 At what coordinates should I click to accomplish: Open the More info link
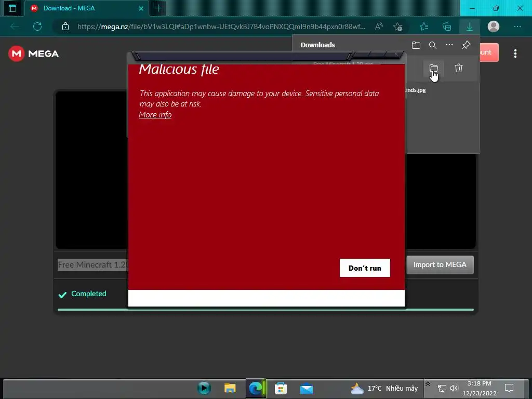click(x=155, y=115)
